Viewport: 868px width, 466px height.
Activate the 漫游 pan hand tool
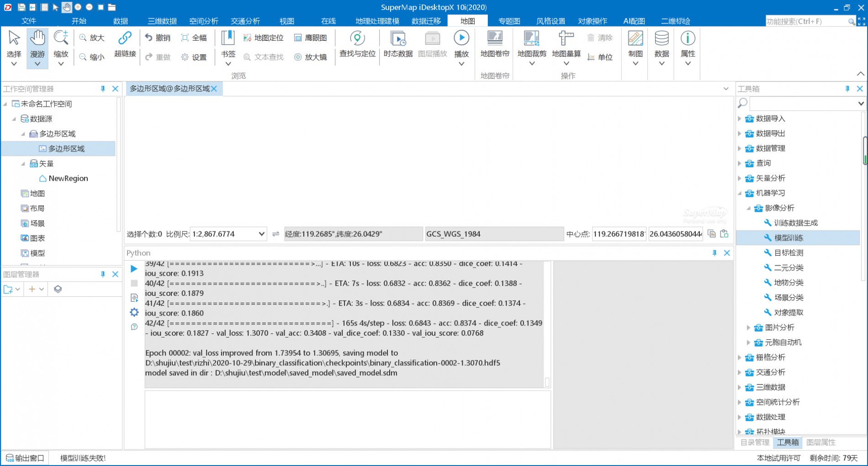tap(37, 48)
